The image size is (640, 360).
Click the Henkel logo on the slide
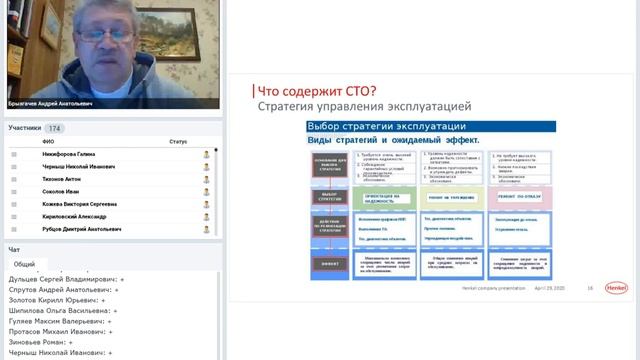tap(616, 288)
